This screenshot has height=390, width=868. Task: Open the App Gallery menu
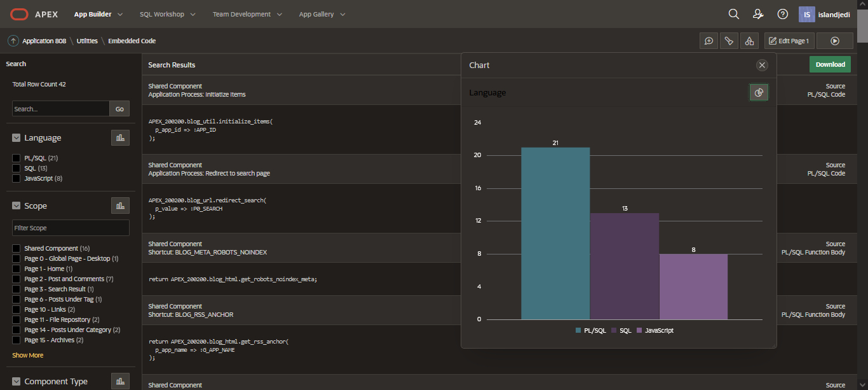pos(316,14)
